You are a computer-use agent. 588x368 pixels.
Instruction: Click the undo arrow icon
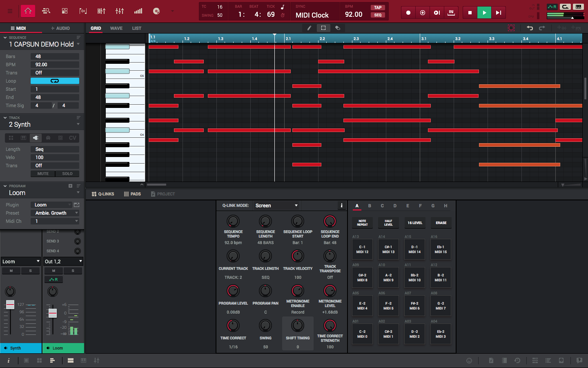[x=530, y=28]
